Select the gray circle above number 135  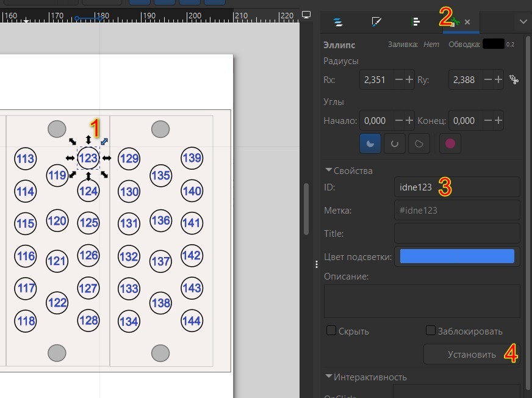[x=160, y=129]
